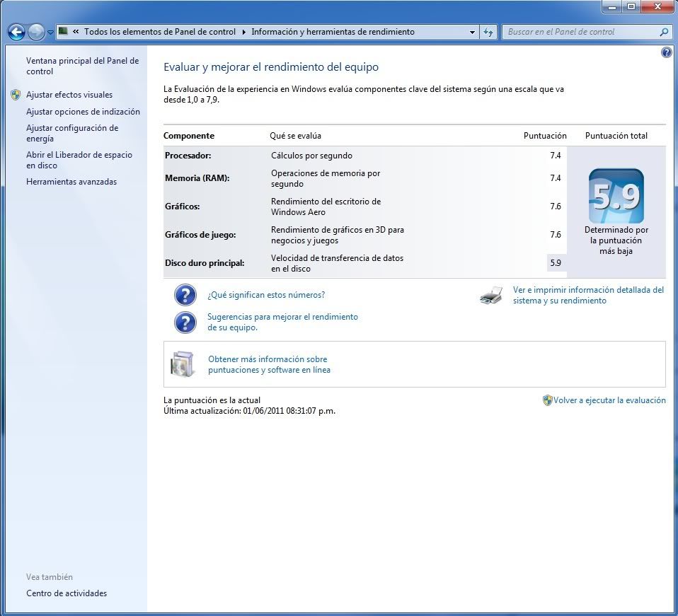Open Ajustar configuración de energía
The width and height of the screenshot is (678, 616).
[x=72, y=133]
